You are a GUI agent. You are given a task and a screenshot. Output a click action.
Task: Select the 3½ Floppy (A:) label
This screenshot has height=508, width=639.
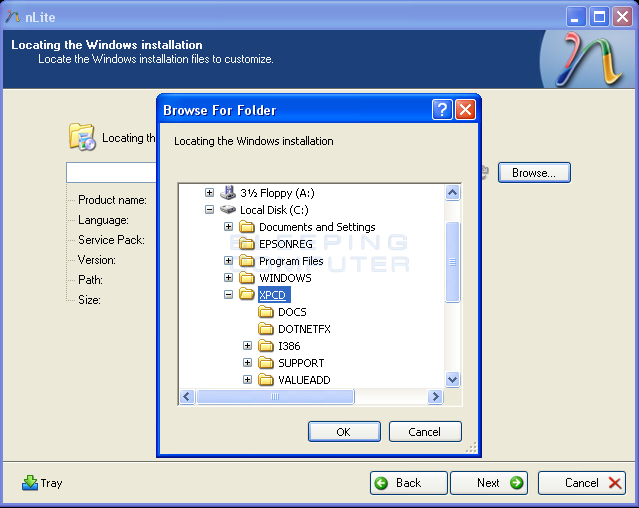tap(277, 193)
